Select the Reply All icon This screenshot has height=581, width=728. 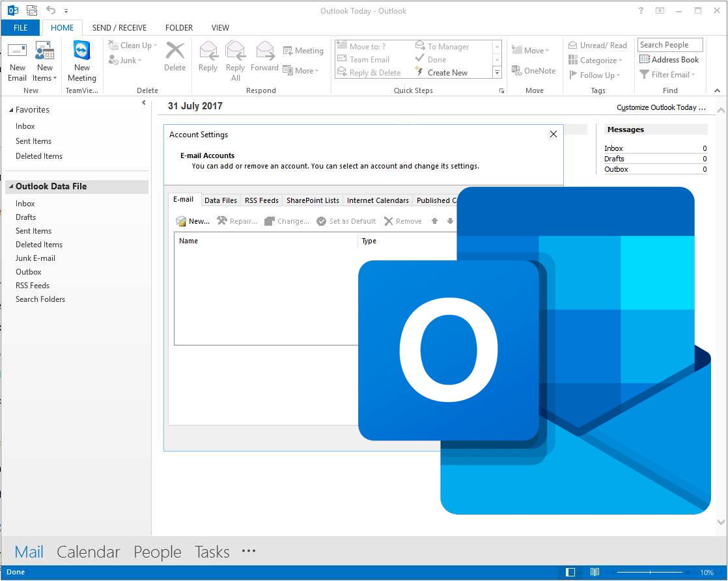[x=235, y=59]
